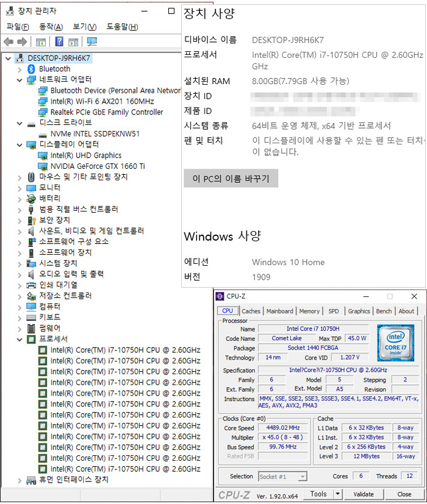
Task: Click the Intel(R) Wi-Fi 6 AX201 adapter icon
Action: 43,102
